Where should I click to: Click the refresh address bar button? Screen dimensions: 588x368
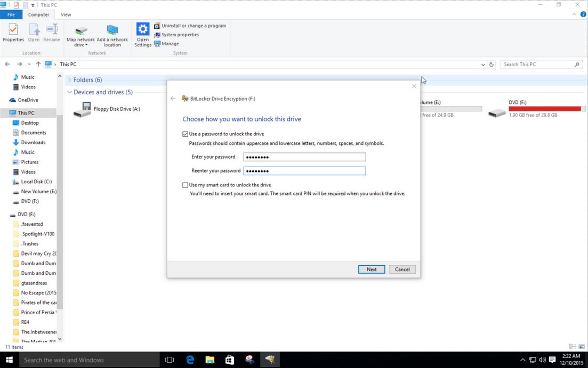click(492, 64)
